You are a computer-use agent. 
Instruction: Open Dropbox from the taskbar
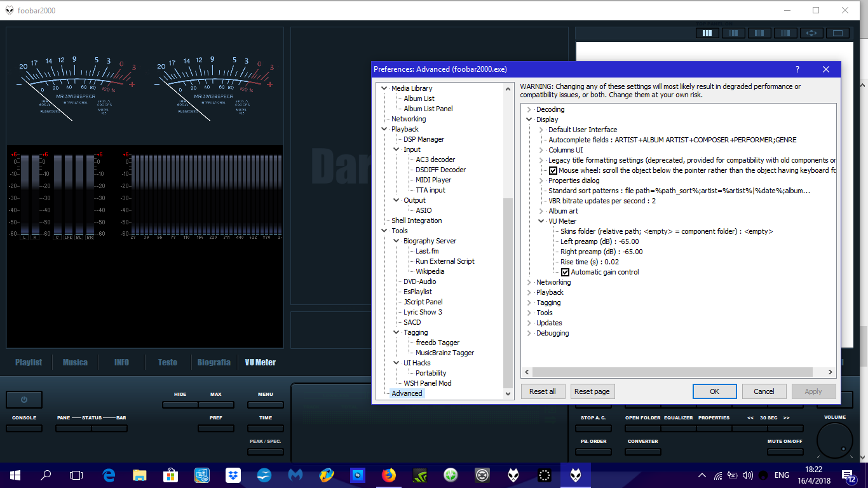tap(233, 475)
